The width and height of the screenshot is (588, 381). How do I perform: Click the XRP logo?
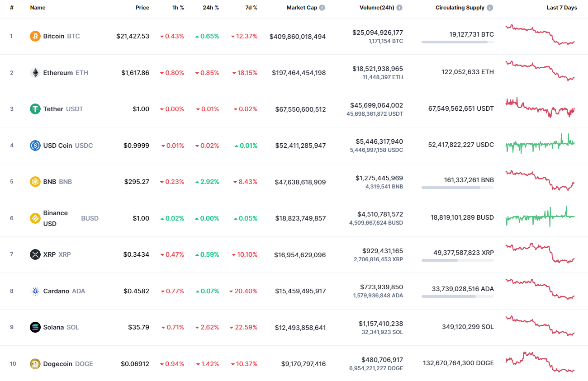tap(35, 254)
